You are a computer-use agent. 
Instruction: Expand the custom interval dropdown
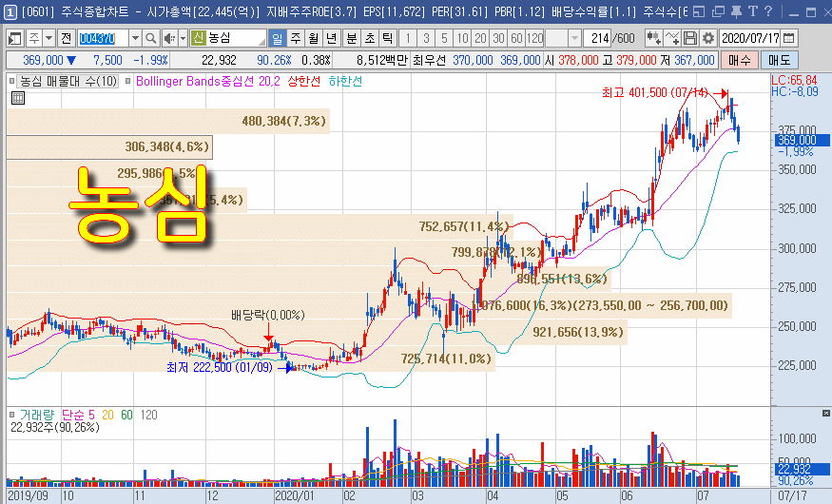(x=574, y=38)
